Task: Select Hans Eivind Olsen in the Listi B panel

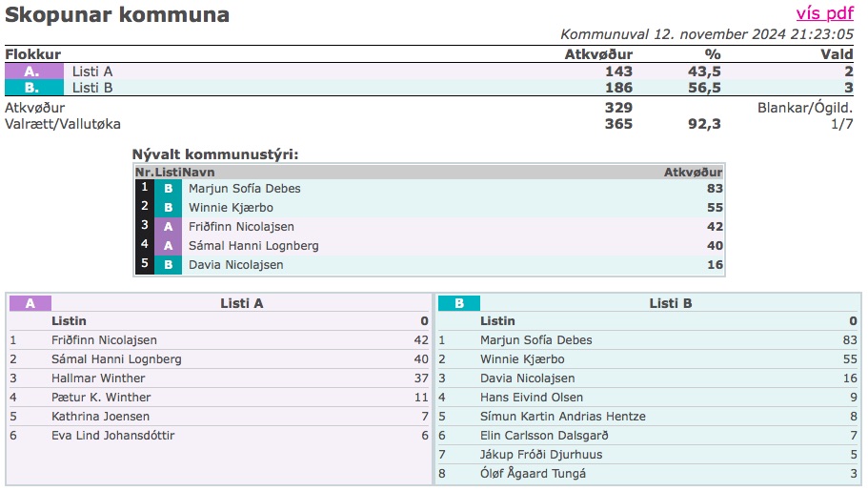Action: 532,398
